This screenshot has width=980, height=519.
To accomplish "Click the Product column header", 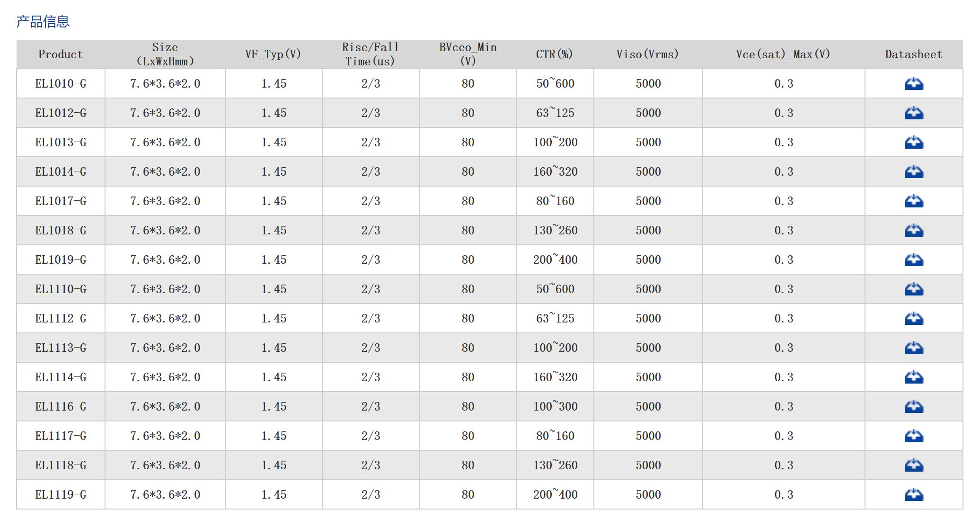I will click(x=61, y=54).
